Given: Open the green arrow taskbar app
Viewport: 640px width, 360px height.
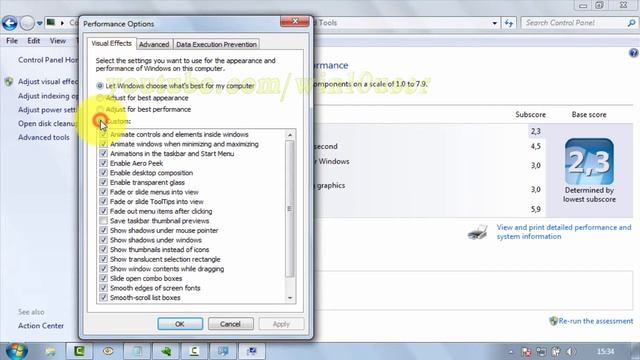Looking at the screenshot, I should click(x=166, y=351).
